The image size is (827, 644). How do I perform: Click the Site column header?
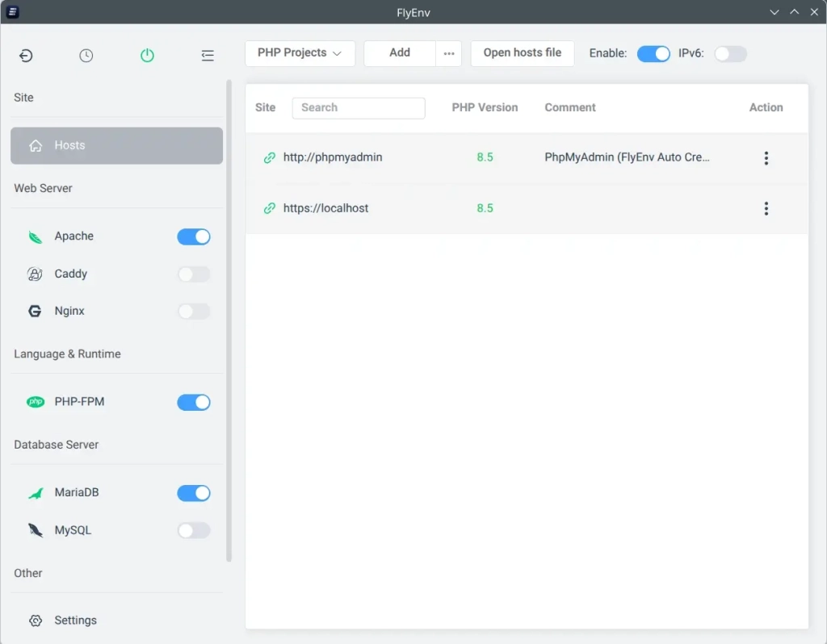click(265, 107)
